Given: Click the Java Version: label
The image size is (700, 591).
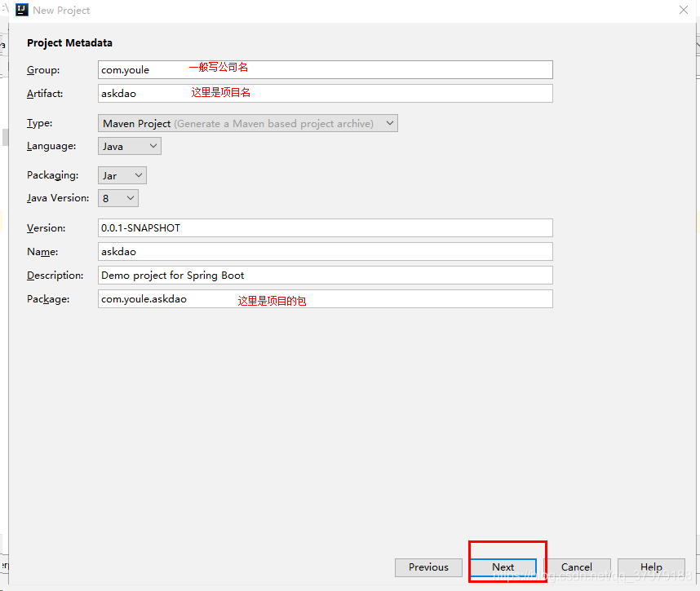Looking at the screenshot, I should [58, 198].
